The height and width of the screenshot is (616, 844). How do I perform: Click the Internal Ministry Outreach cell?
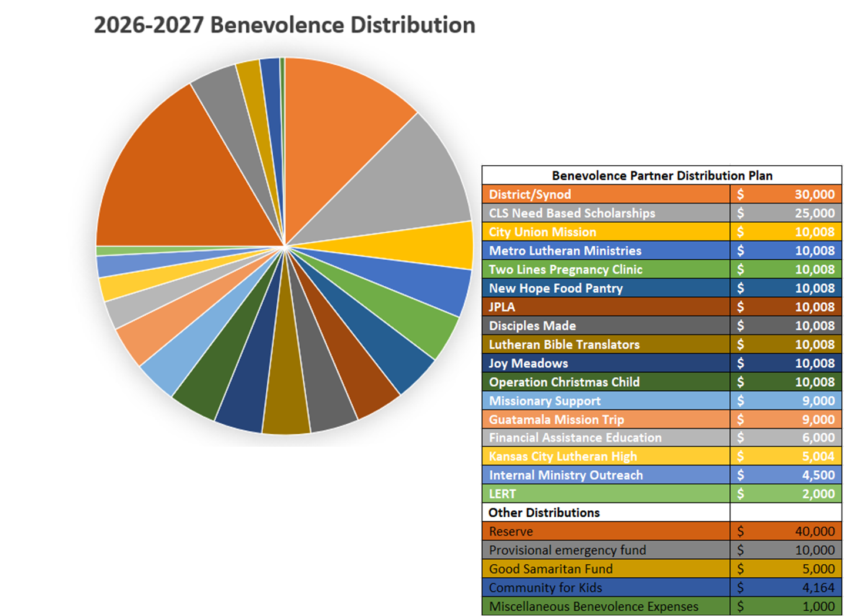[x=606, y=476]
